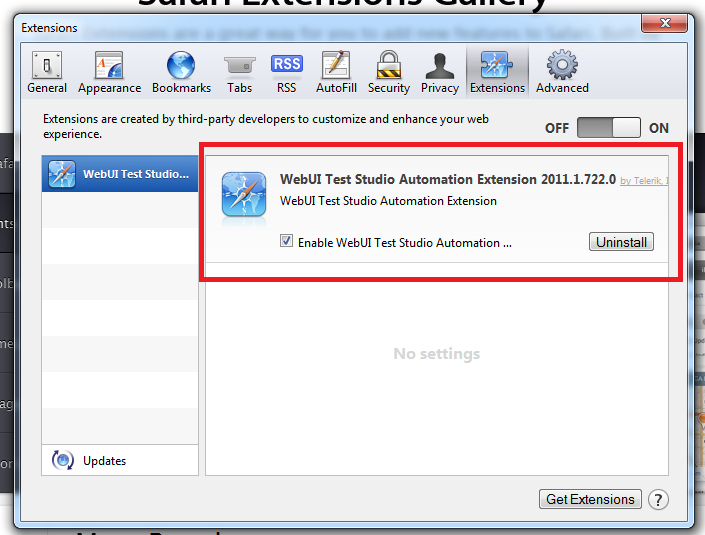Click the ON label beside the switch
Image resolution: width=705 pixels, height=535 pixels.
659,128
